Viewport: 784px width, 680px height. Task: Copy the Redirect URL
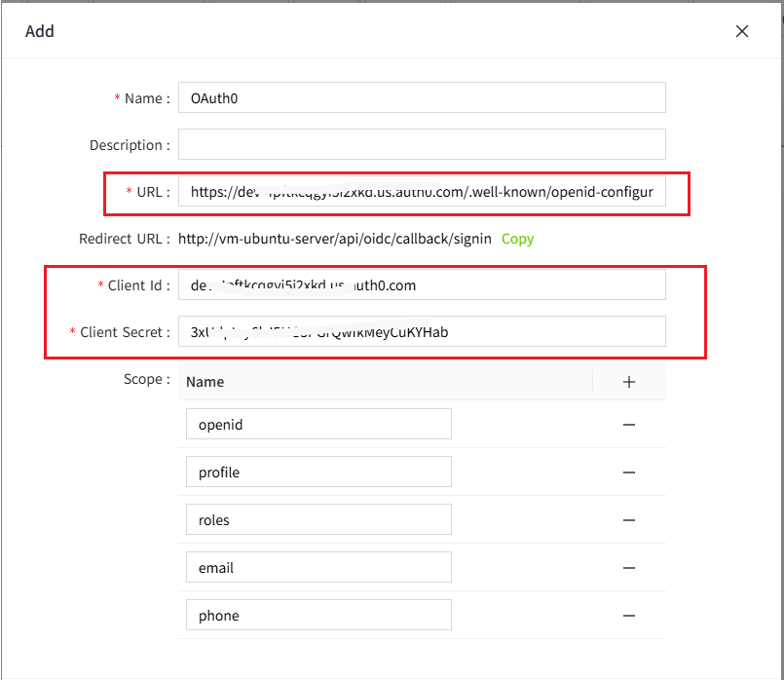tap(517, 239)
